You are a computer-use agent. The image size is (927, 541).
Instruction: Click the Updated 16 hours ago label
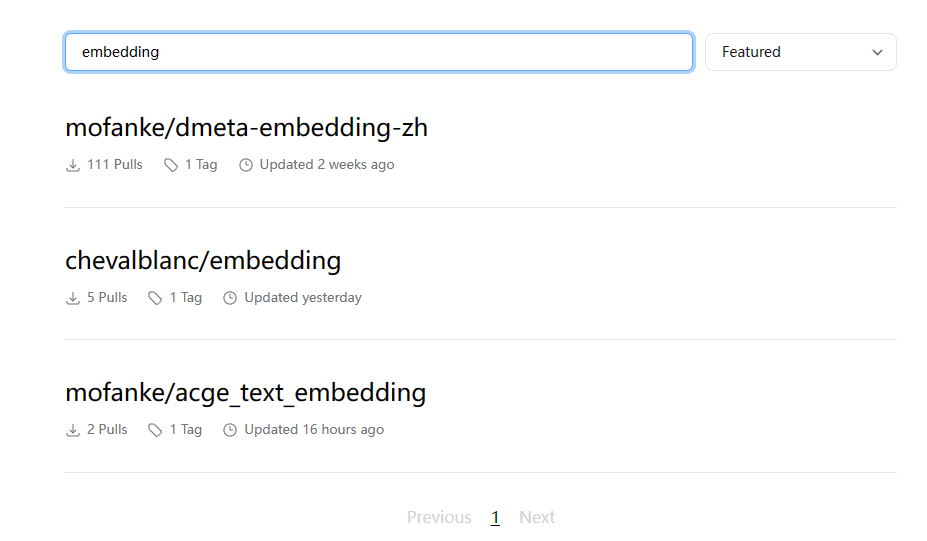pos(314,430)
